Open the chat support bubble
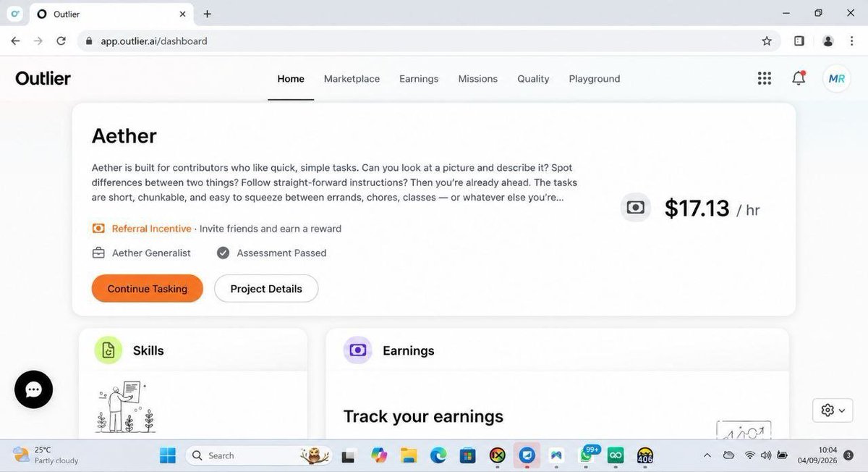This screenshot has height=472, width=868. (33, 389)
